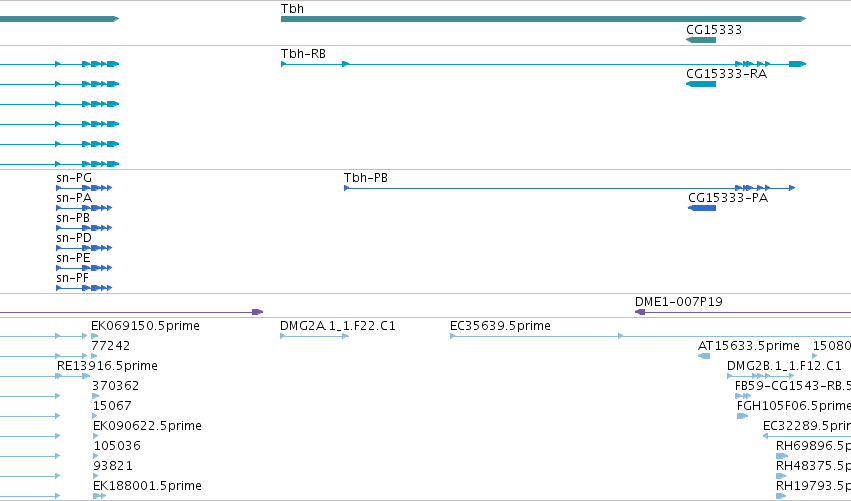
Task: Select the EC32289.5prime EST label
Action: [x=806, y=426]
